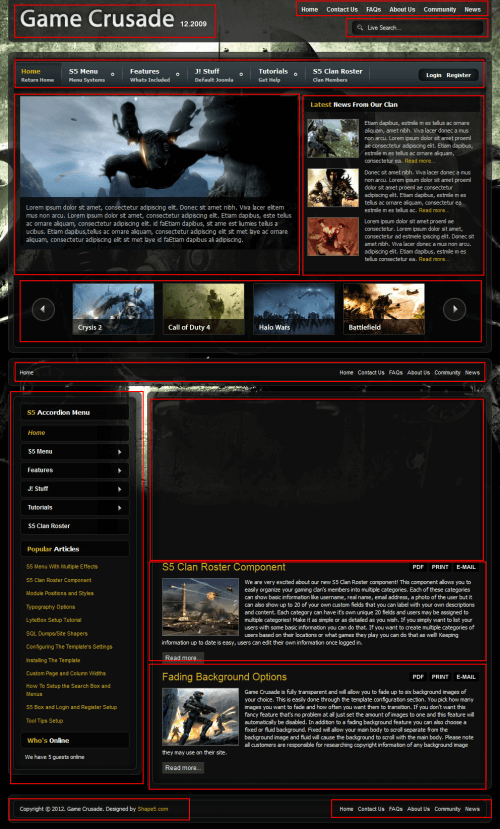Click the Login button
This screenshot has width=500, height=829.
point(433,75)
